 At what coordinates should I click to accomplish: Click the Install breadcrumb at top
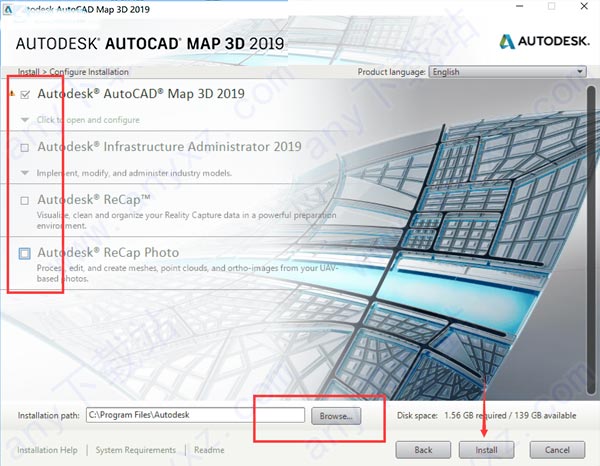tap(28, 72)
